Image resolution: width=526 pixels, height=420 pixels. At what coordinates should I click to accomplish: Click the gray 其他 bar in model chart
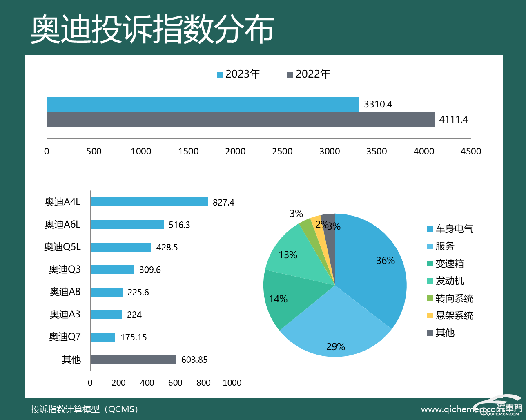133,359
